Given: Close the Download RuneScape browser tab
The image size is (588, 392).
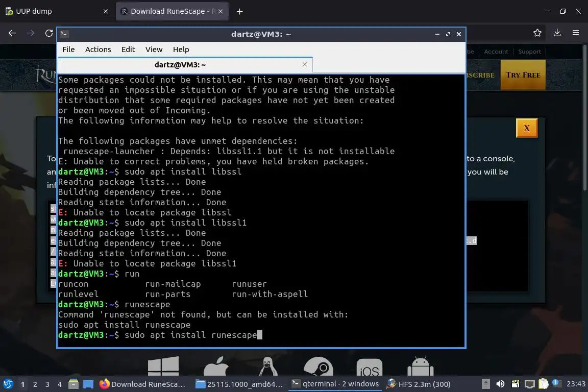Looking at the screenshot, I should click(x=220, y=11).
